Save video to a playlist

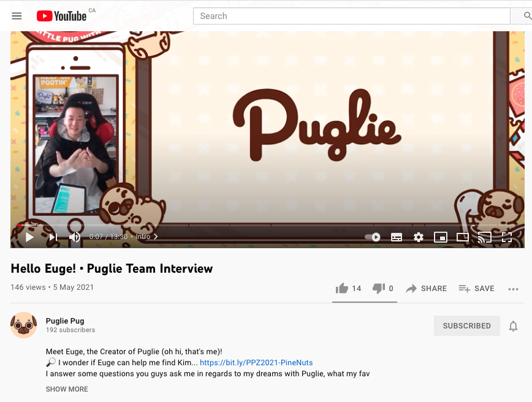pos(476,289)
